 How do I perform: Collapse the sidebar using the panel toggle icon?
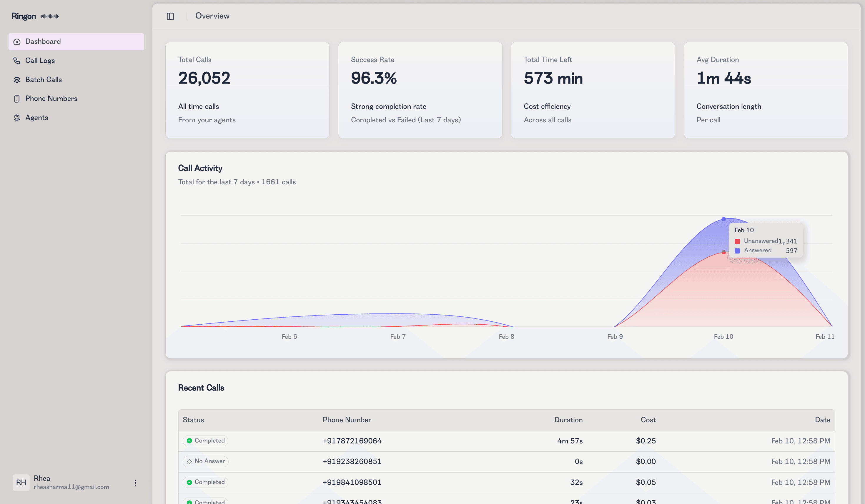click(171, 16)
